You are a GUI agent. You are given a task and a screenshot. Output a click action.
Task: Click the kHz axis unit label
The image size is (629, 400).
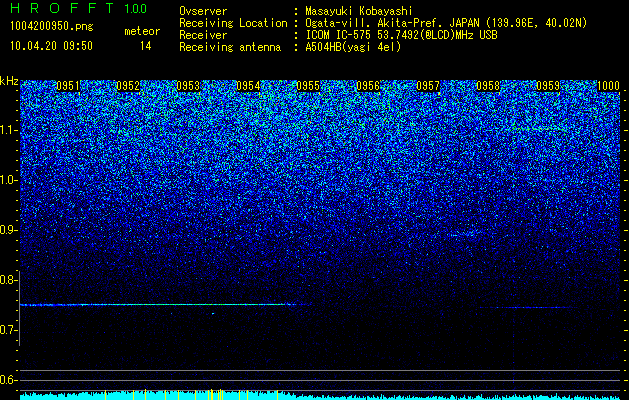[9, 81]
